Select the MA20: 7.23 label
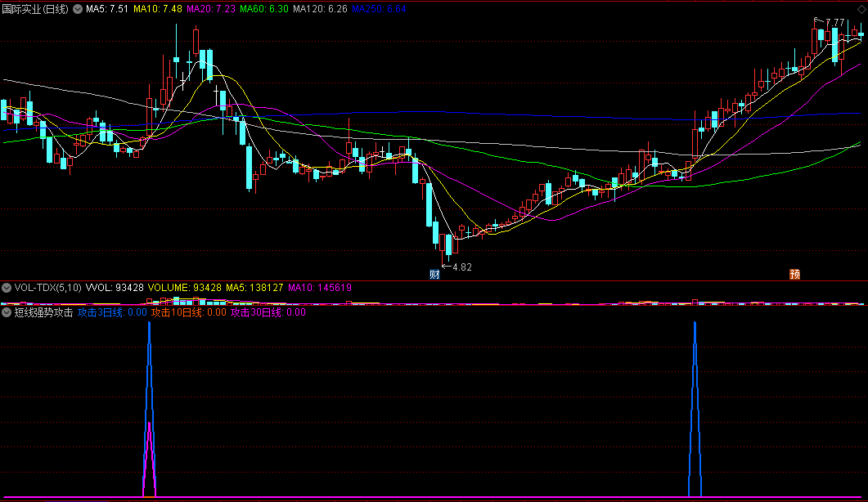 click(x=211, y=10)
